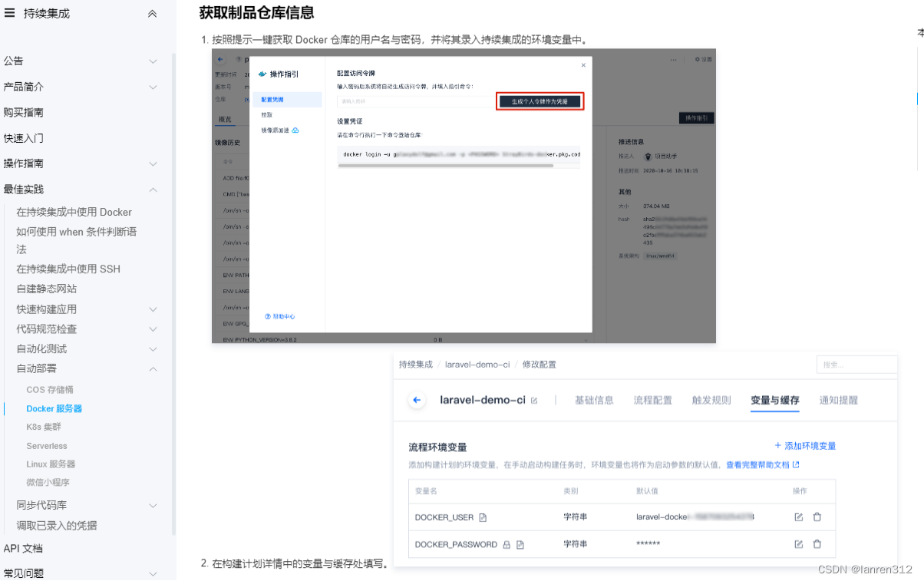The image size is (924, 581).
Task: Select K8s 集群 in the sidebar
Action: click(x=44, y=427)
